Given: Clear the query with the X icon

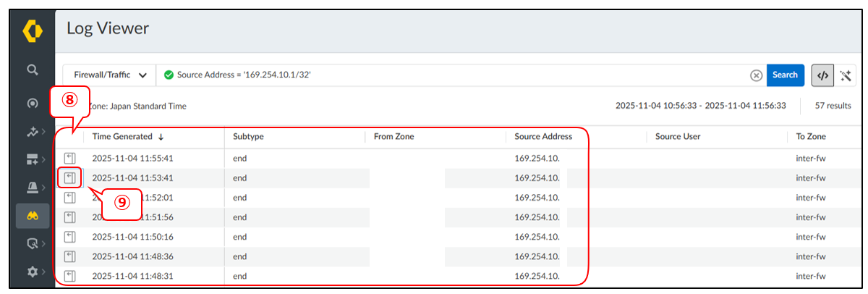Looking at the screenshot, I should coord(756,75).
